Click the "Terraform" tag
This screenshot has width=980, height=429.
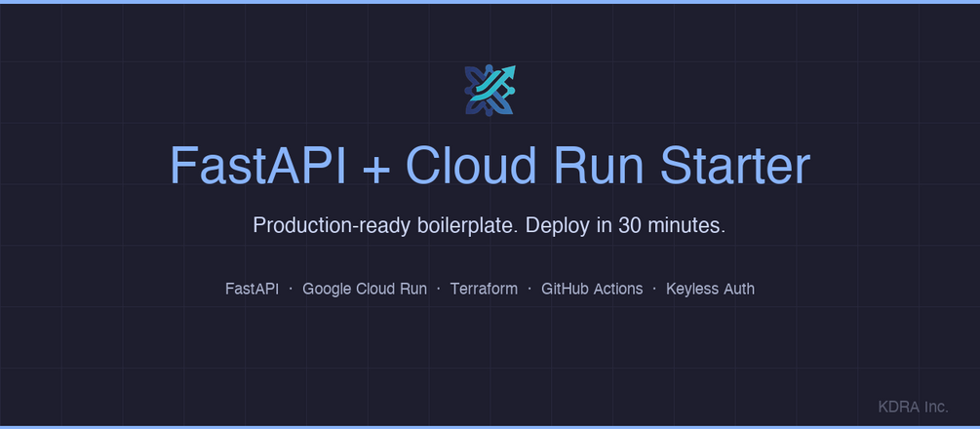point(484,289)
